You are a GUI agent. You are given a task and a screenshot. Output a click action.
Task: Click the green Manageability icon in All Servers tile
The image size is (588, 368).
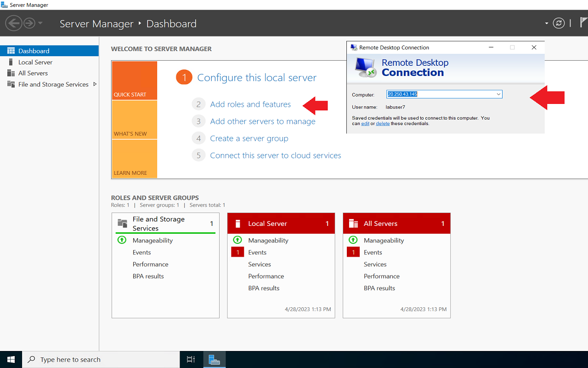(353, 240)
